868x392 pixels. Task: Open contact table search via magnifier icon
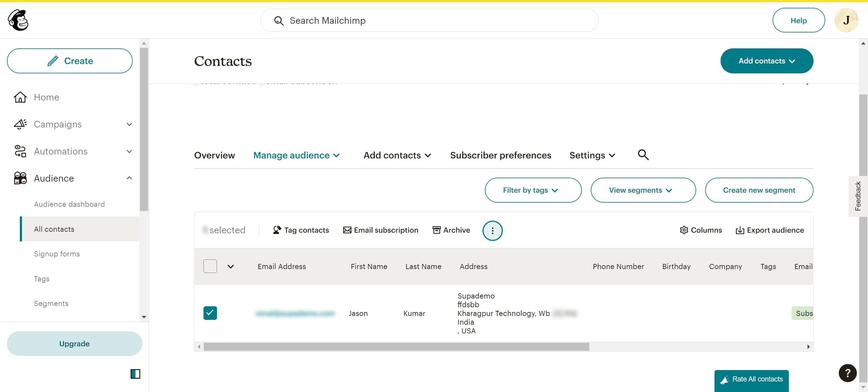click(x=643, y=155)
